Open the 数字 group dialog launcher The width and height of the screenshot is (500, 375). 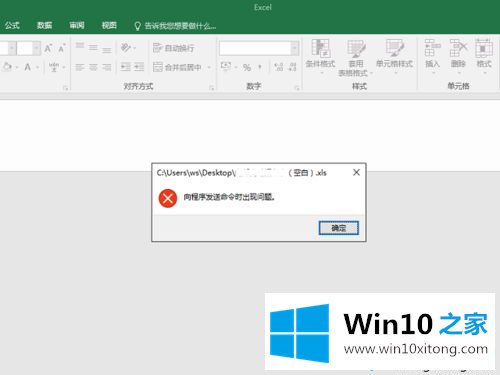(297, 88)
